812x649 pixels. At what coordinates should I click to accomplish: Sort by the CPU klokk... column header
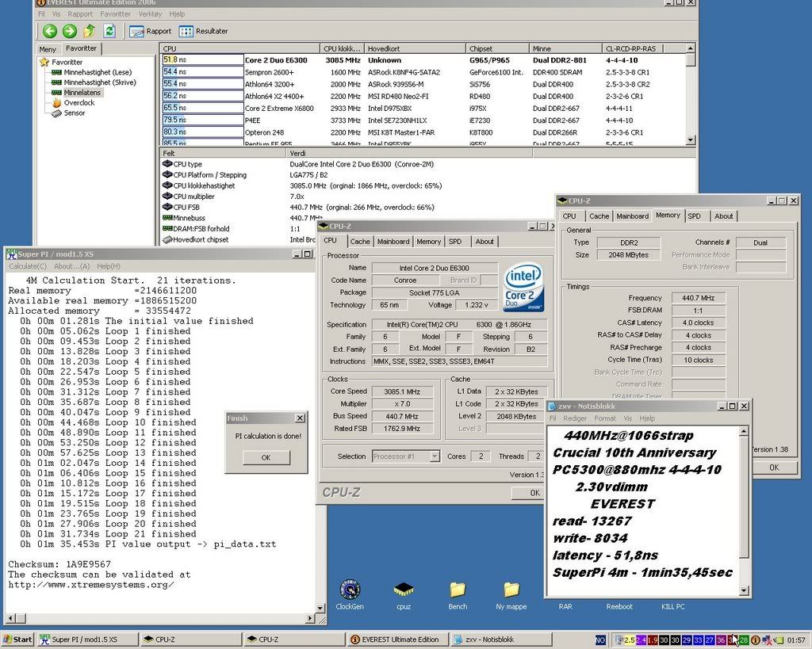(x=342, y=48)
